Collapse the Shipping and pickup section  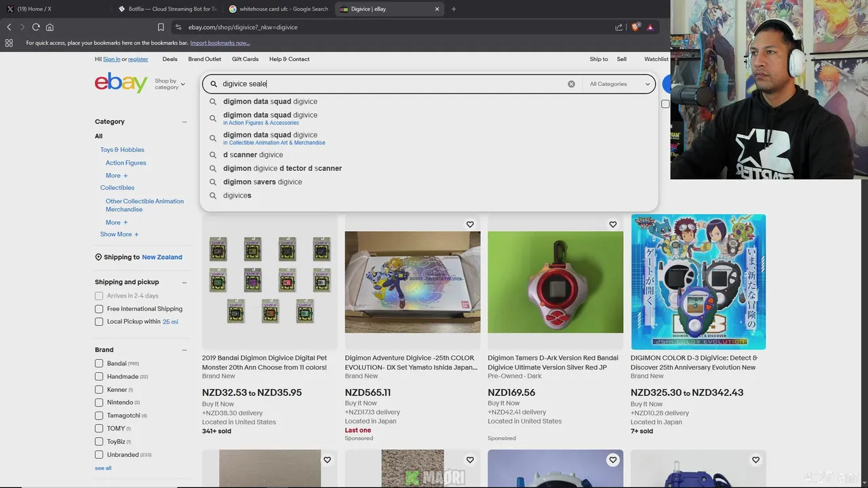[x=184, y=282]
